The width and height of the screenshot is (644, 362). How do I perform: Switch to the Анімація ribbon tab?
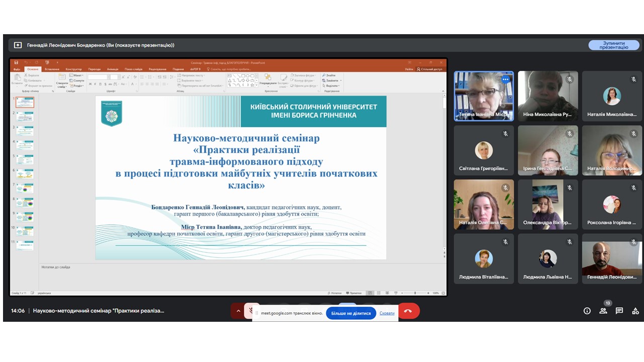point(113,69)
